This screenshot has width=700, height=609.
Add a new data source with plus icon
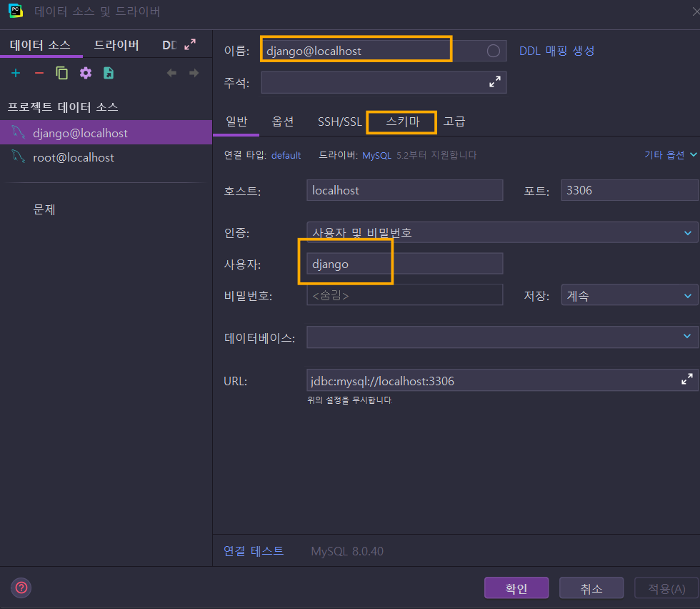click(16, 73)
